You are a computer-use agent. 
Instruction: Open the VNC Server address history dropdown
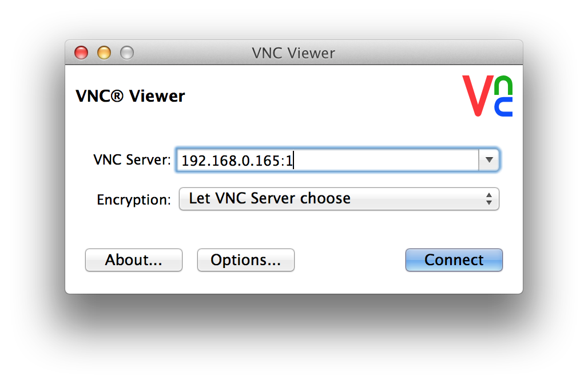pos(489,160)
